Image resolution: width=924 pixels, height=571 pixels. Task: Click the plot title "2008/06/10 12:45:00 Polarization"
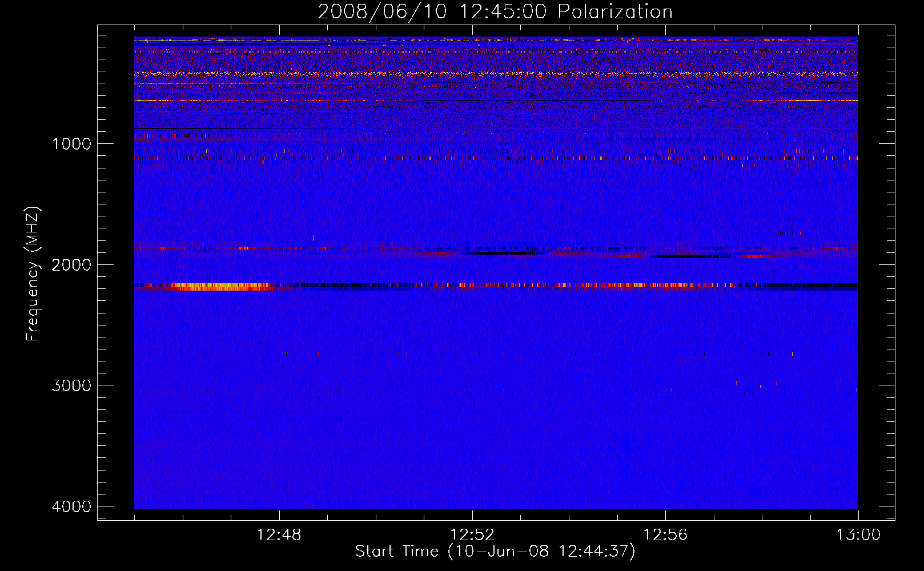[x=495, y=11]
